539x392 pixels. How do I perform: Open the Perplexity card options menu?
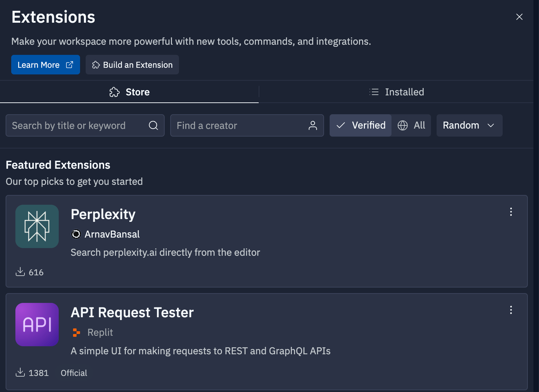pyautogui.click(x=511, y=212)
